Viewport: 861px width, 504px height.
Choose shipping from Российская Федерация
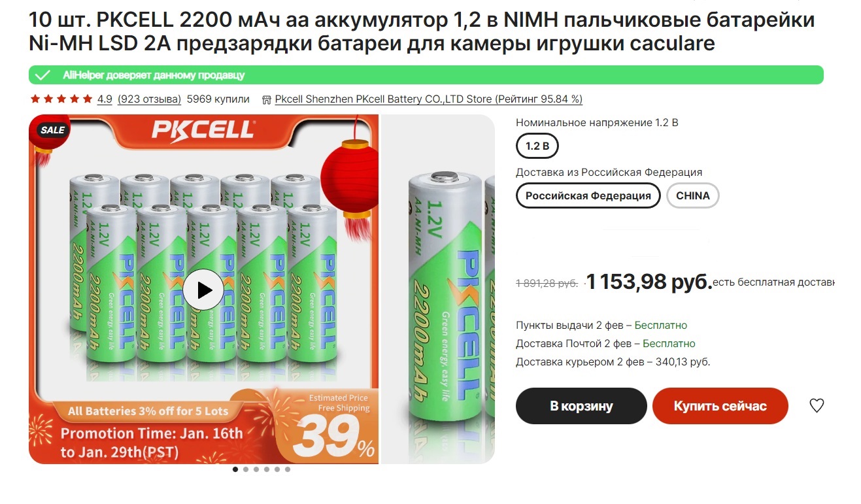(588, 195)
